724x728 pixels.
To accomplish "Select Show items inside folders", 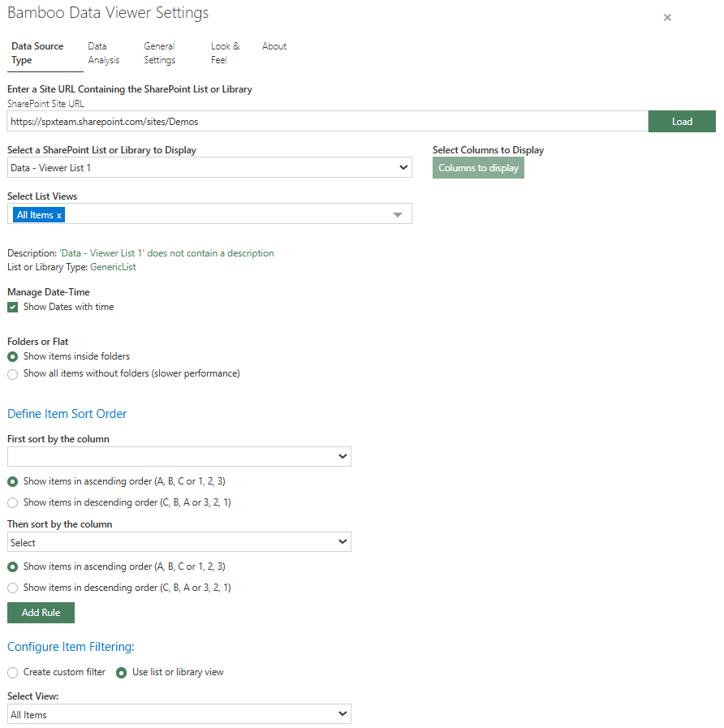I will (13, 356).
